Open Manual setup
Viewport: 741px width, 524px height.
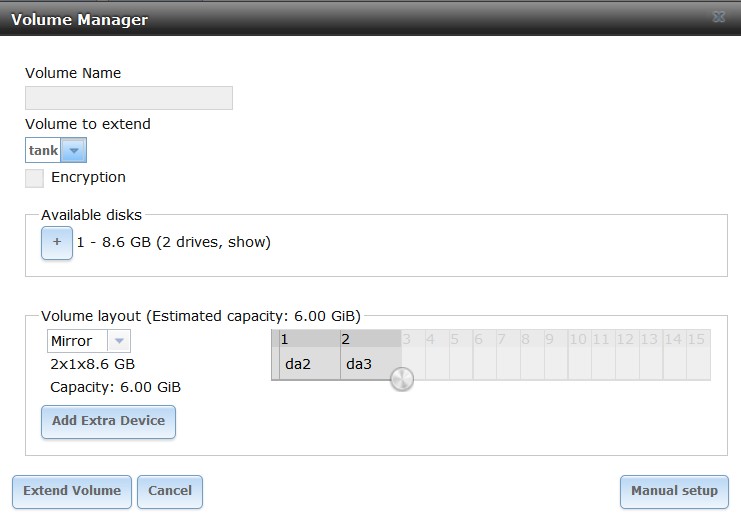(674, 491)
